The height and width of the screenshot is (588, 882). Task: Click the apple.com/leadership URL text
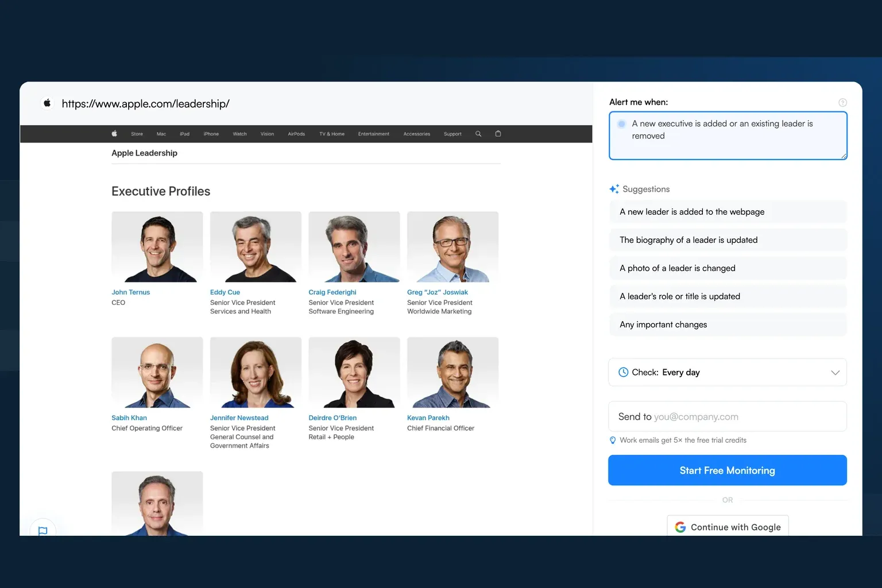(x=145, y=103)
